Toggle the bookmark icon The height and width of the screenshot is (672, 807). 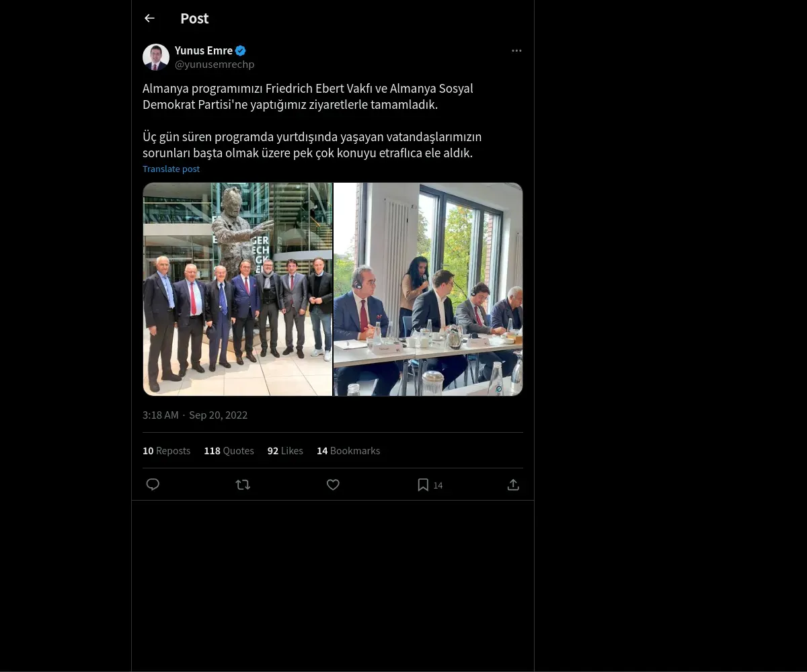tap(423, 485)
